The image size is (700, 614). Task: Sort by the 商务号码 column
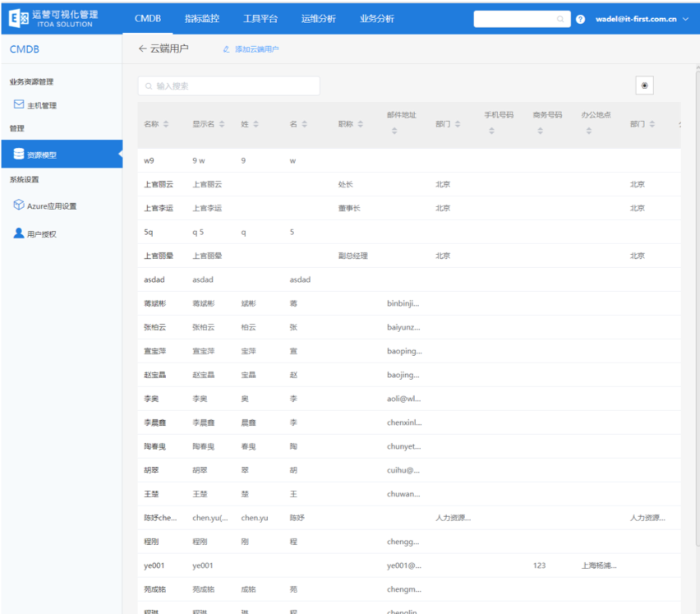[540, 131]
